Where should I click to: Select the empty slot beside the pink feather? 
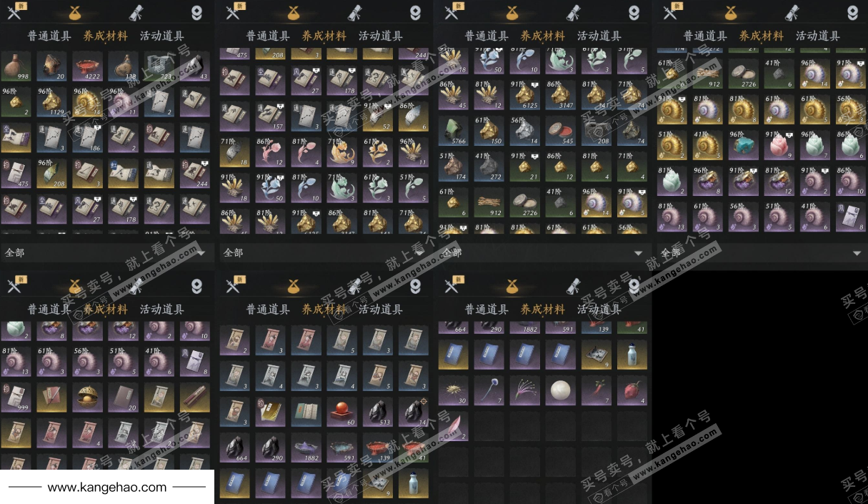coord(489,426)
